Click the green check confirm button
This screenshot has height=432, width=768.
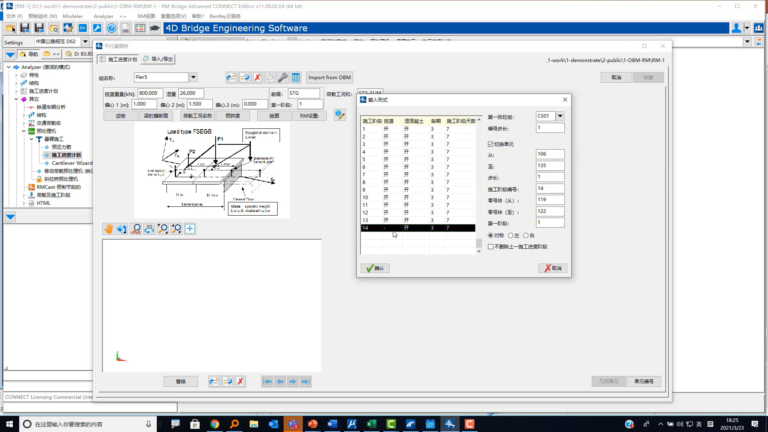[x=375, y=268]
